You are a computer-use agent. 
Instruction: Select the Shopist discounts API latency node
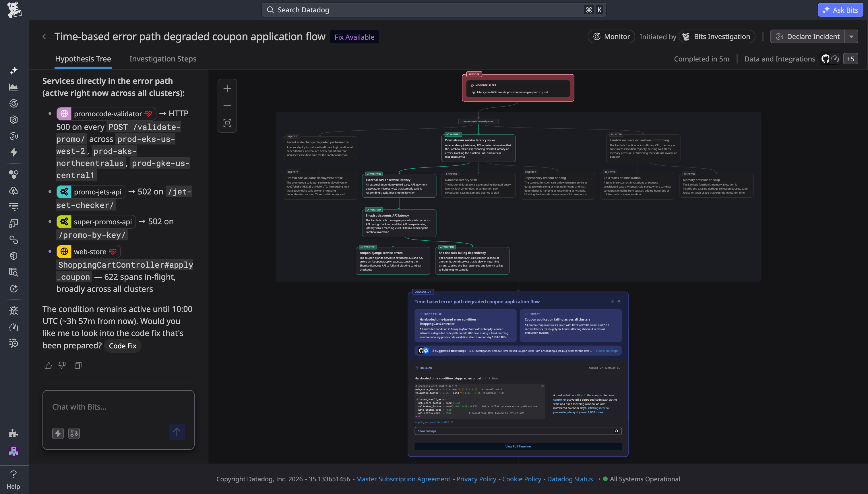(399, 223)
